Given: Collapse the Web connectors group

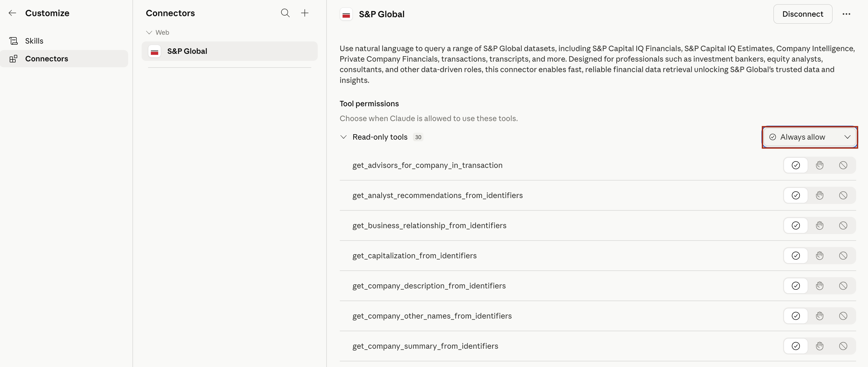Looking at the screenshot, I should point(149,32).
